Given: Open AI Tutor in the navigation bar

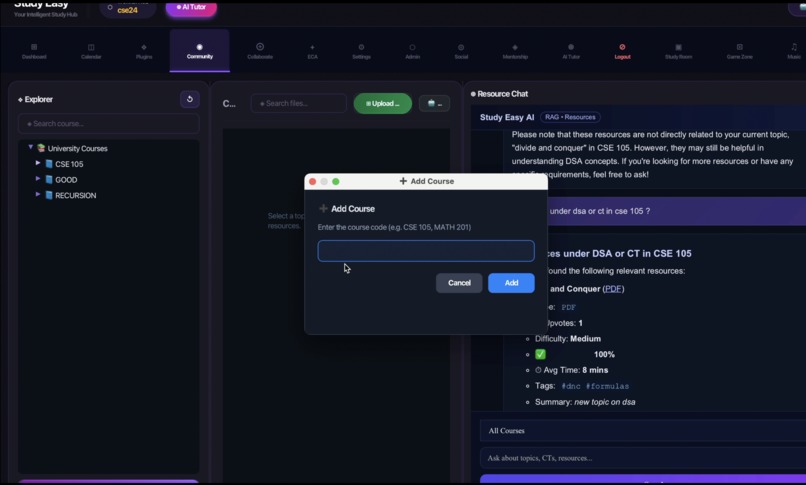Looking at the screenshot, I should coord(571,51).
